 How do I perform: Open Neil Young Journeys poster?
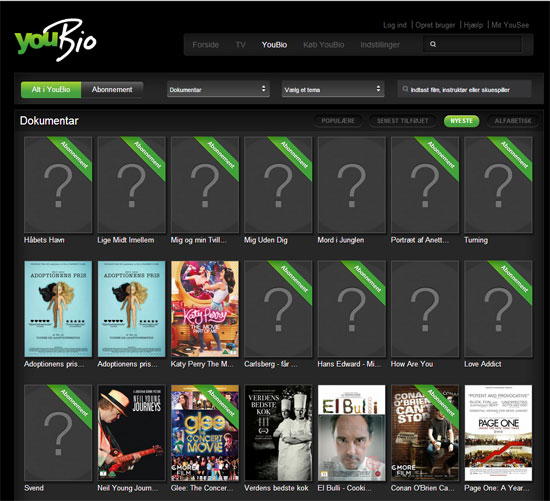[x=131, y=433]
